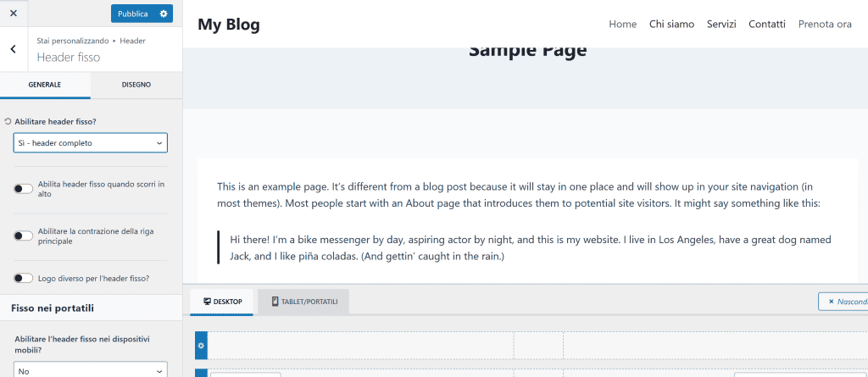
Task: Open the Contatti menu link
Action: [767, 25]
